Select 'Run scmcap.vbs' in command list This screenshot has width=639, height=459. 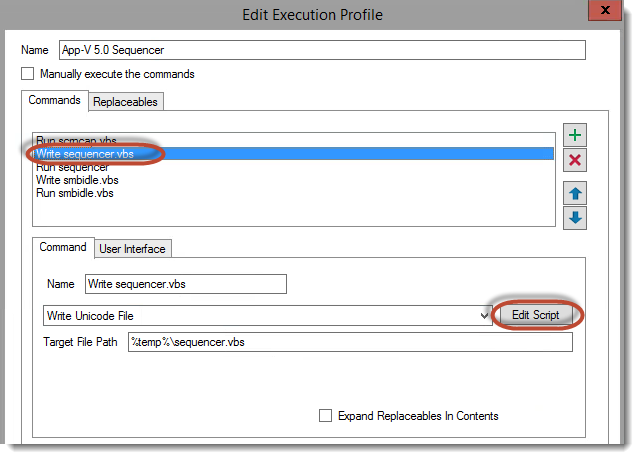[293, 140]
